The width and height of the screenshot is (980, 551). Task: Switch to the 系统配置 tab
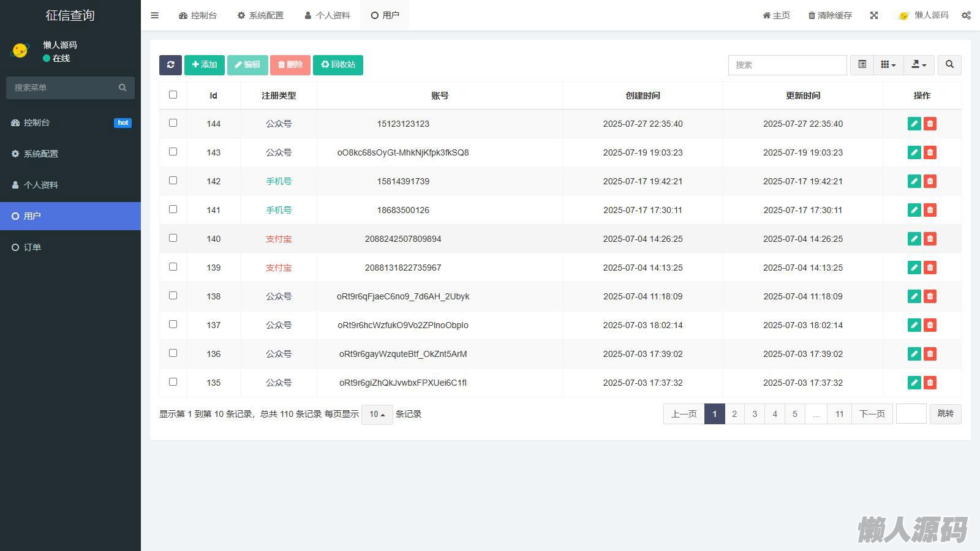click(x=260, y=15)
